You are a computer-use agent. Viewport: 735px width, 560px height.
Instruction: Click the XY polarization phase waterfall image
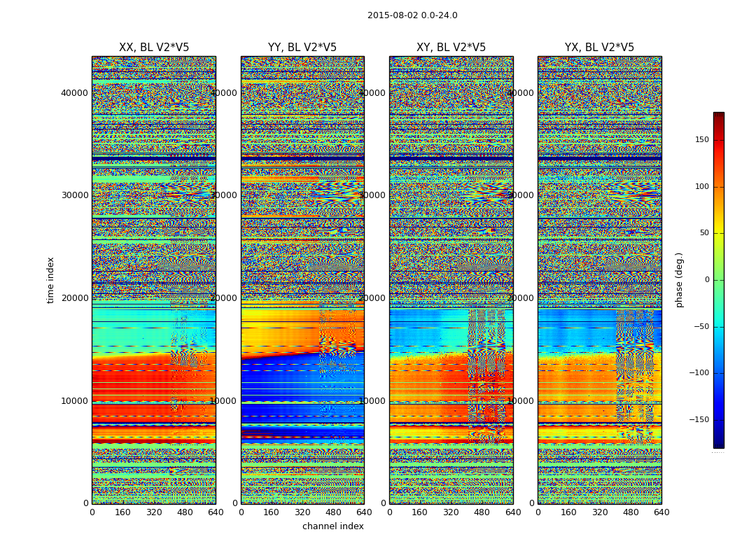tap(451, 280)
